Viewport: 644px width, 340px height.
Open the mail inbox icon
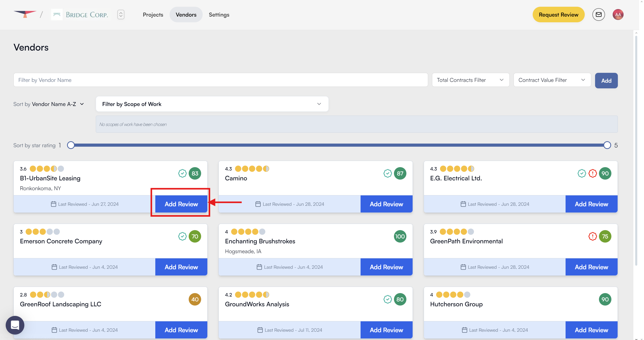tap(598, 15)
